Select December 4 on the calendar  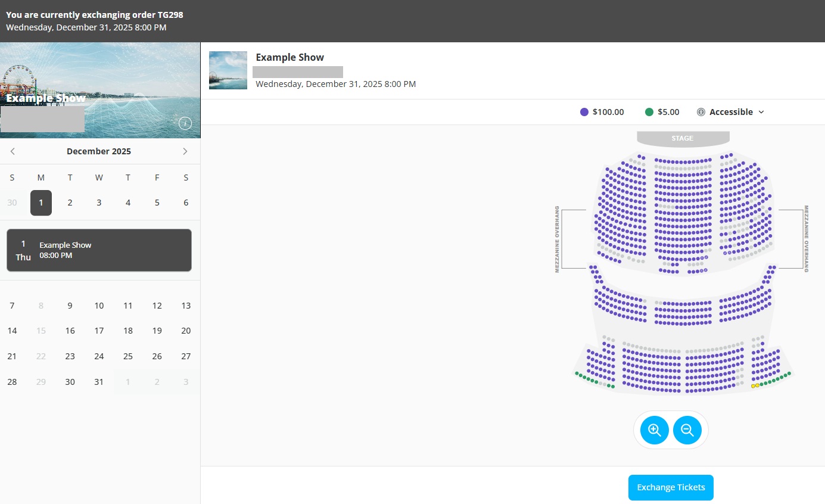click(x=128, y=203)
